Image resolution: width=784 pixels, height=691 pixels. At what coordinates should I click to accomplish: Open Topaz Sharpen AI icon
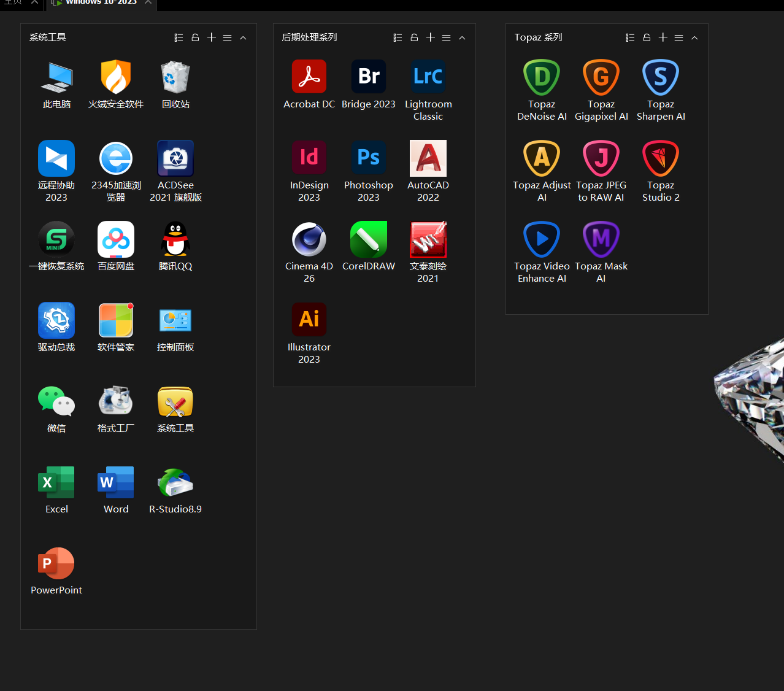pos(661,77)
